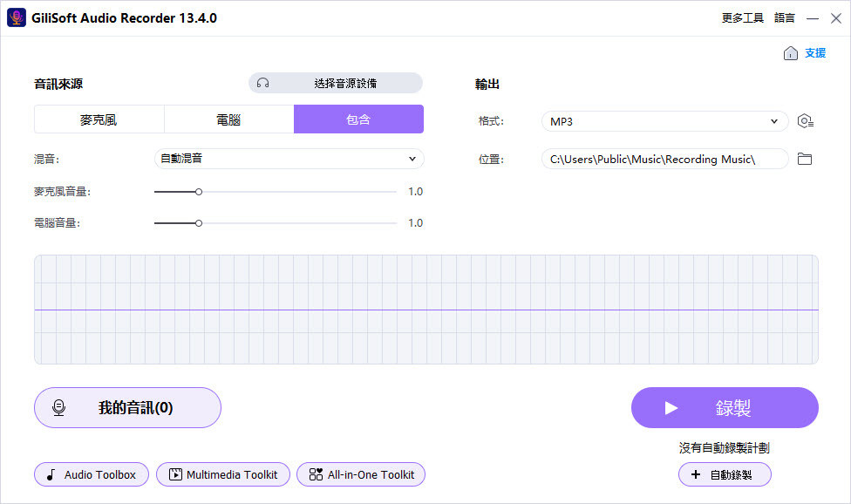This screenshot has width=851, height=504.
Task: Switch to the 電腦 source tab
Action: [x=228, y=119]
